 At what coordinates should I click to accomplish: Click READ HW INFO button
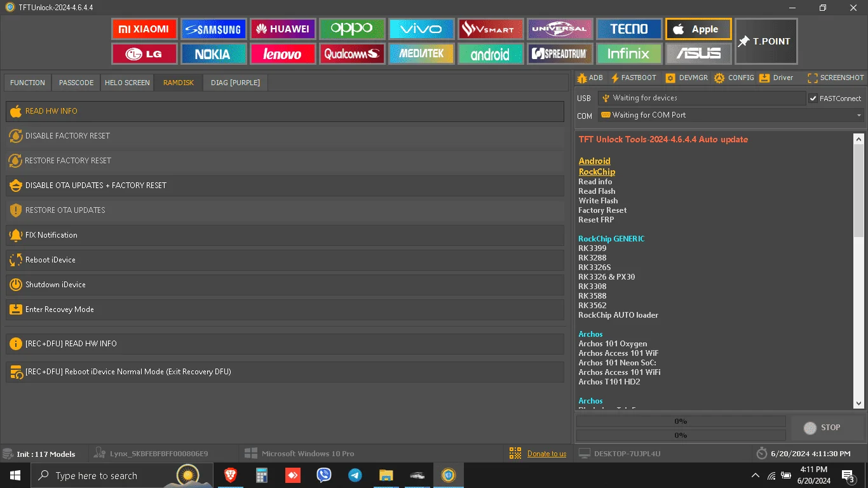285,111
